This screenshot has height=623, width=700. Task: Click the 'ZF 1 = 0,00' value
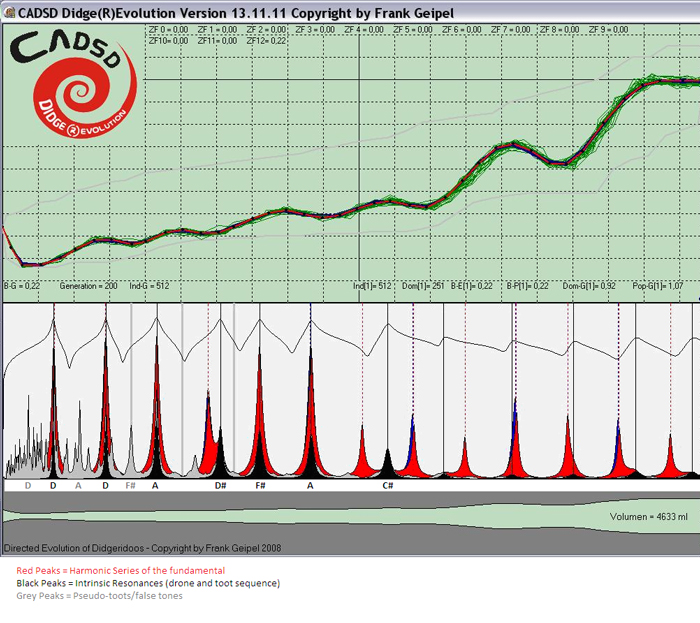(217, 30)
